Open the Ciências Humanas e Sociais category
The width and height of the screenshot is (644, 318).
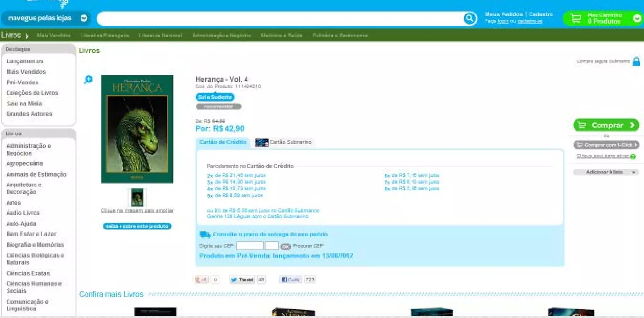pos(34,287)
